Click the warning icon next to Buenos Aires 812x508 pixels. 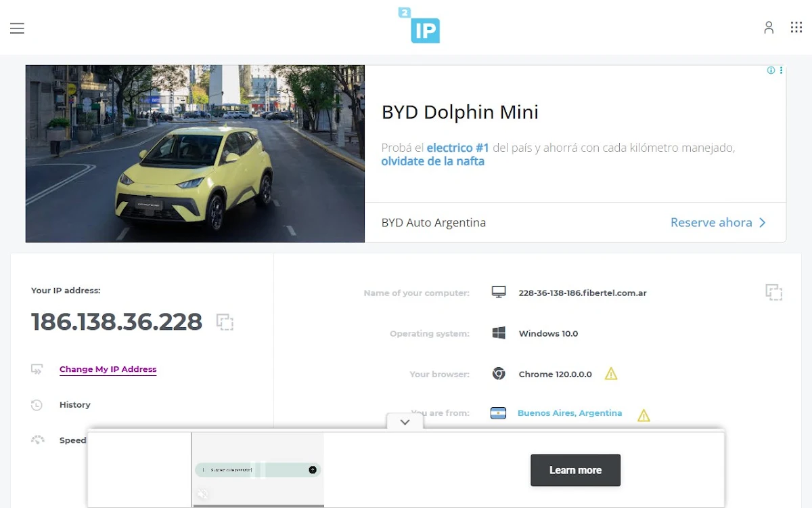(644, 415)
